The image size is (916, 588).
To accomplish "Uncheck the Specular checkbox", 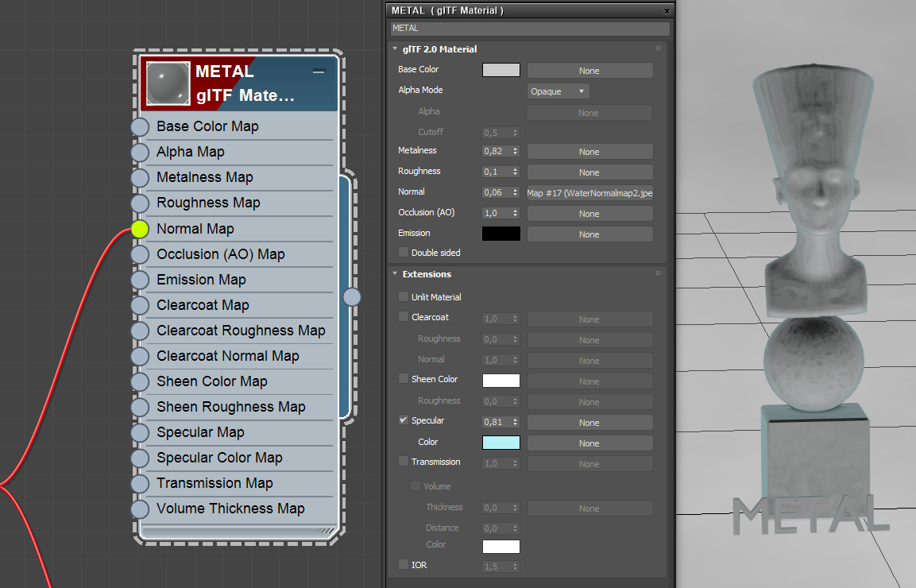I will click(403, 420).
